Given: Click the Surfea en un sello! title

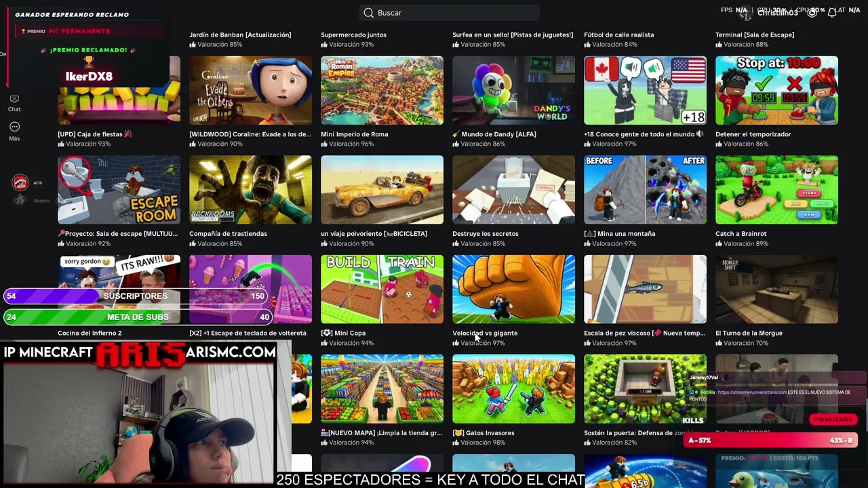Looking at the screenshot, I should click(513, 35).
